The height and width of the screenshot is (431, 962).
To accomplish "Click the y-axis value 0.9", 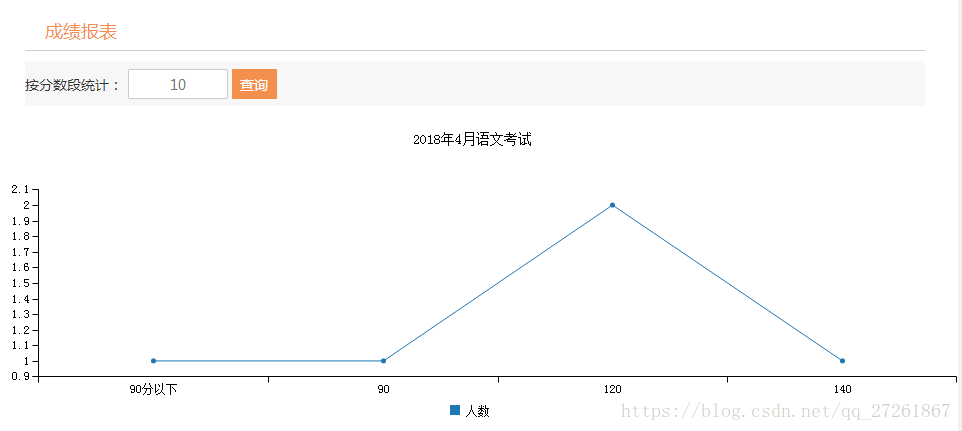I will tap(21, 376).
